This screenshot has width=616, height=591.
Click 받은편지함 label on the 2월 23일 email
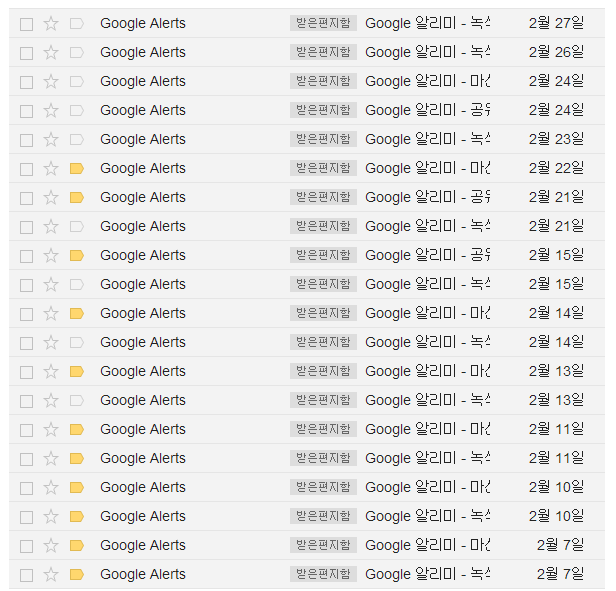pos(323,139)
